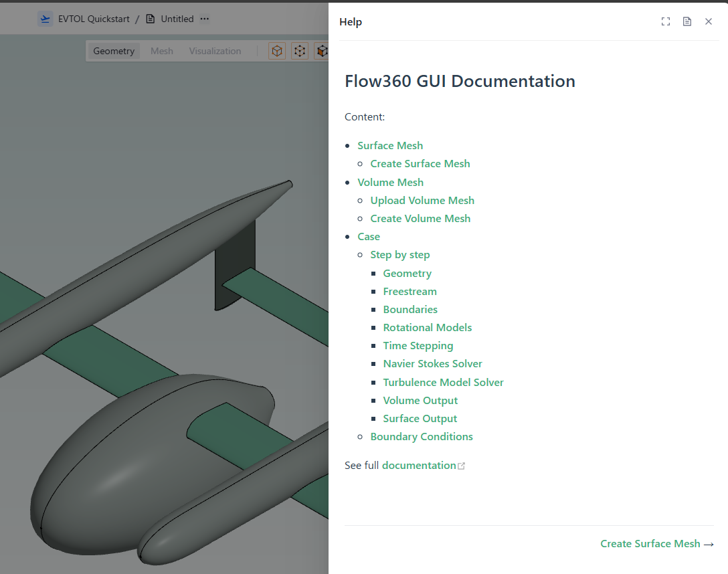Close the Help panel
The image size is (728, 574).
[x=709, y=21]
